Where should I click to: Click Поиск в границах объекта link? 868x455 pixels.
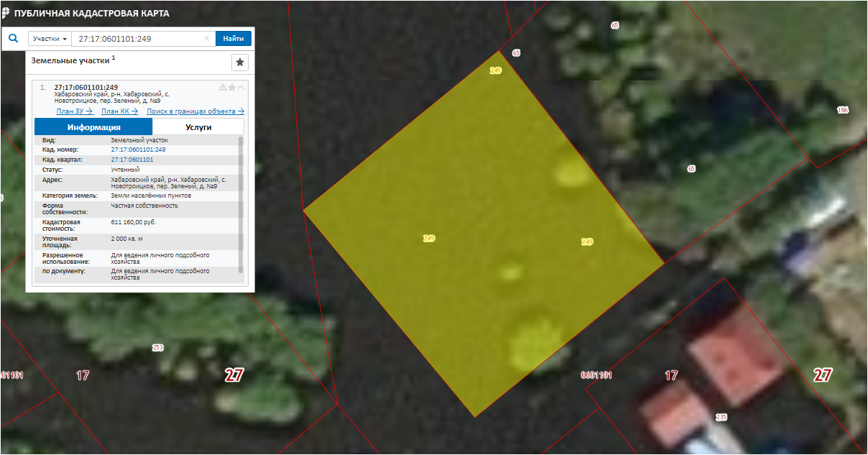click(x=195, y=111)
